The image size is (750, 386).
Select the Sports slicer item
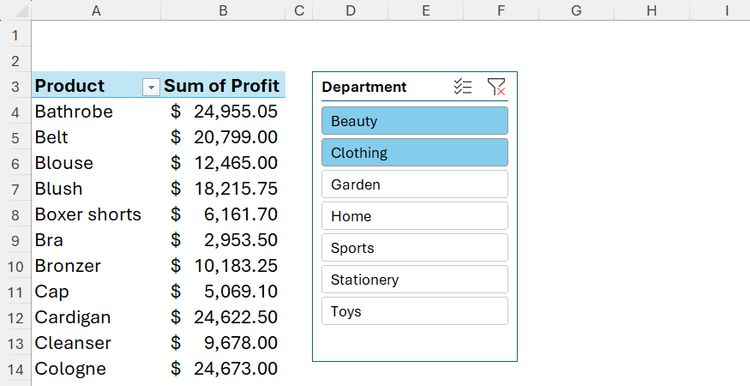coord(415,248)
